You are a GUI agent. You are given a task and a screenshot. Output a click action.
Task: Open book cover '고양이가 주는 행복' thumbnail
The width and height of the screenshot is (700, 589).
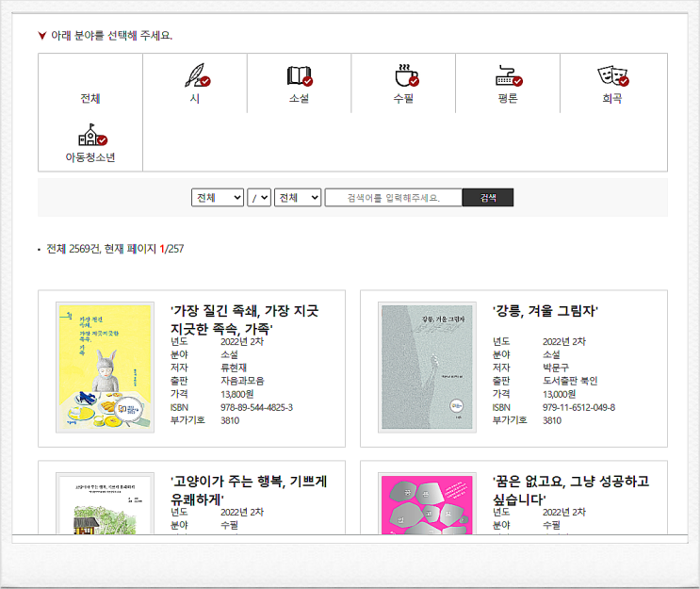coord(105,503)
